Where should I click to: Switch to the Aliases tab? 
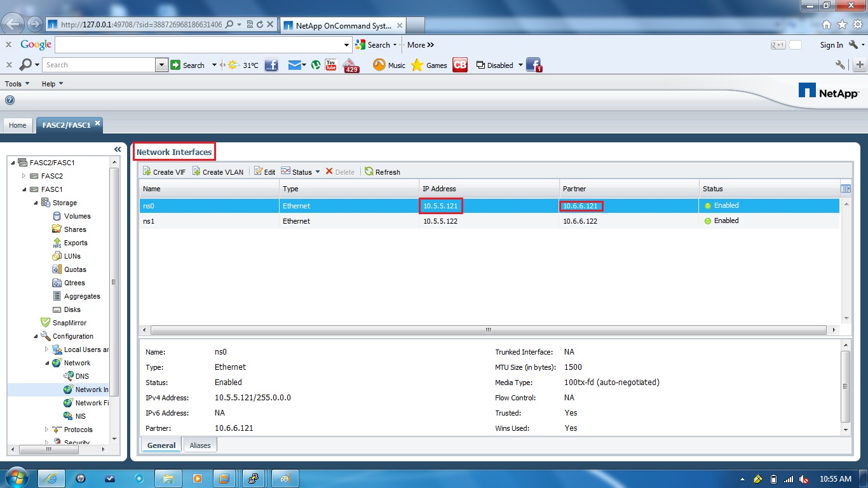click(x=200, y=445)
